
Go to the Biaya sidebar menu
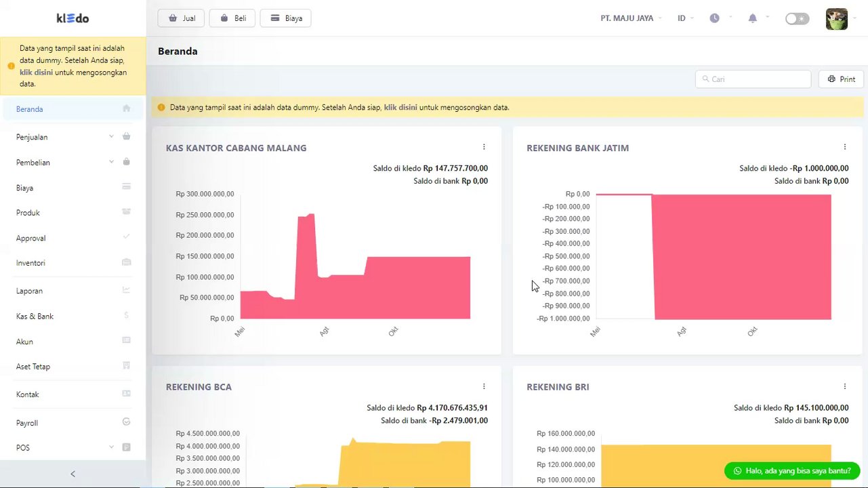73,188
